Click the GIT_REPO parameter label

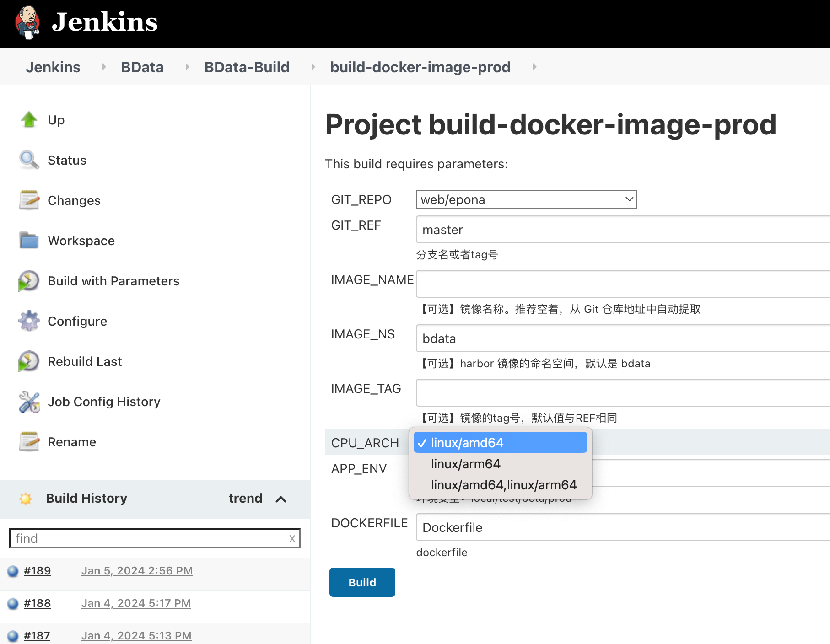click(361, 199)
